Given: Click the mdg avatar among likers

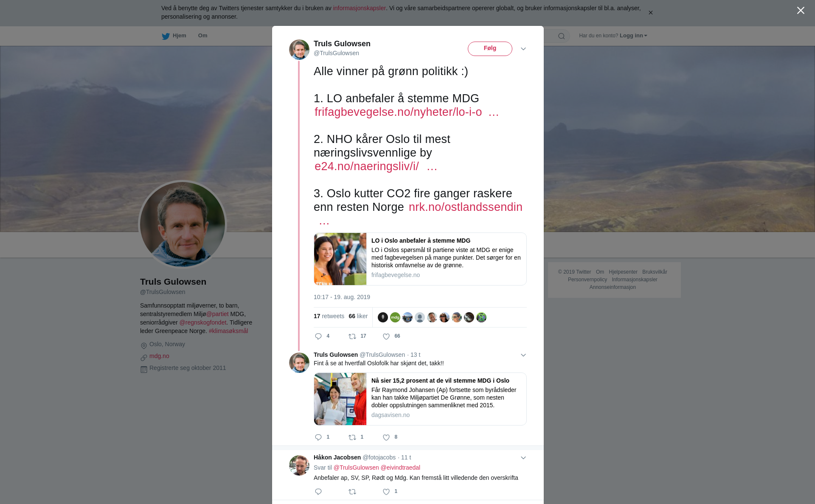Looking at the screenshot, I should (395, 317).
